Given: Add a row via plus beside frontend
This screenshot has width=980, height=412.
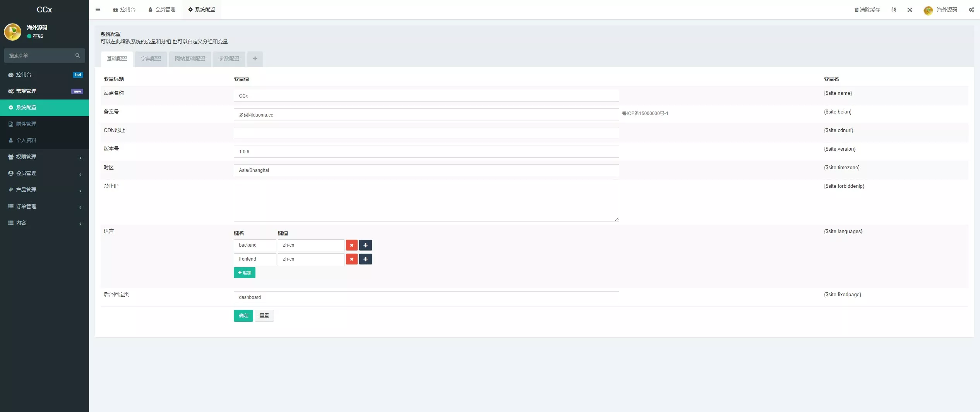Looking at the screenshot, I should click(365, 259).
